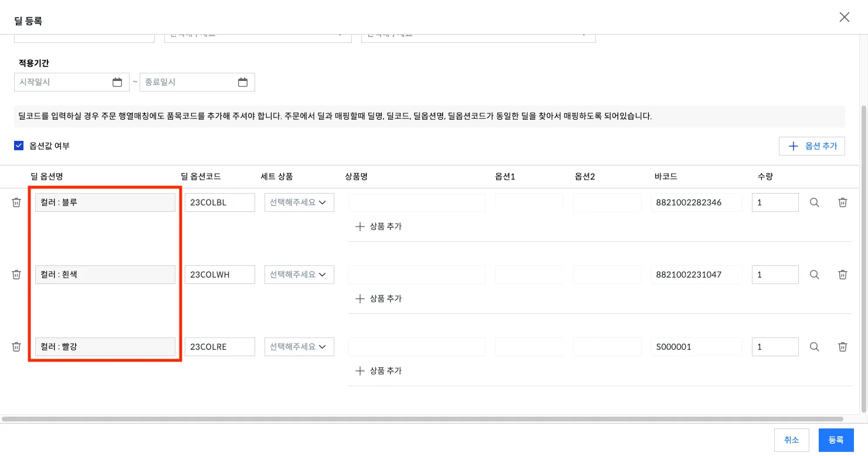Screen dimensions: 868x456
Task: Edit the 컬러 : 블루 option name field
Action: tap(105, 202)
